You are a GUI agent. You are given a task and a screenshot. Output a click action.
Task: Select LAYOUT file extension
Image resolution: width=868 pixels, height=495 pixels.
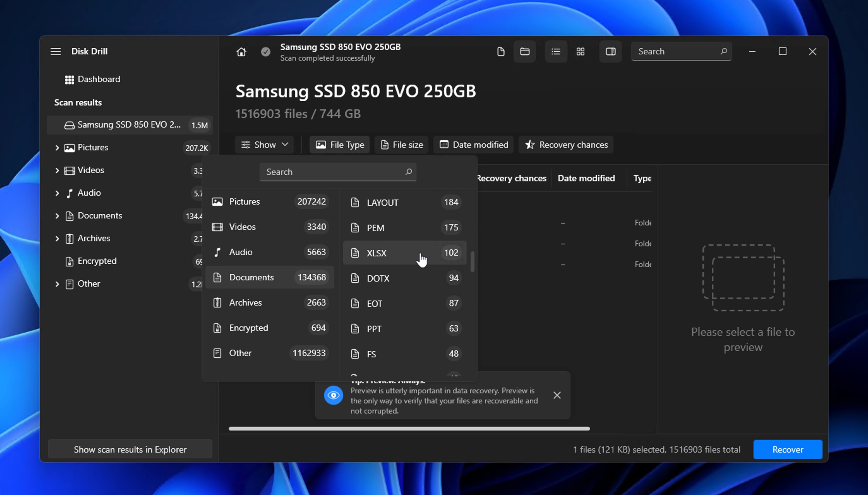click(x=405, y=202)
